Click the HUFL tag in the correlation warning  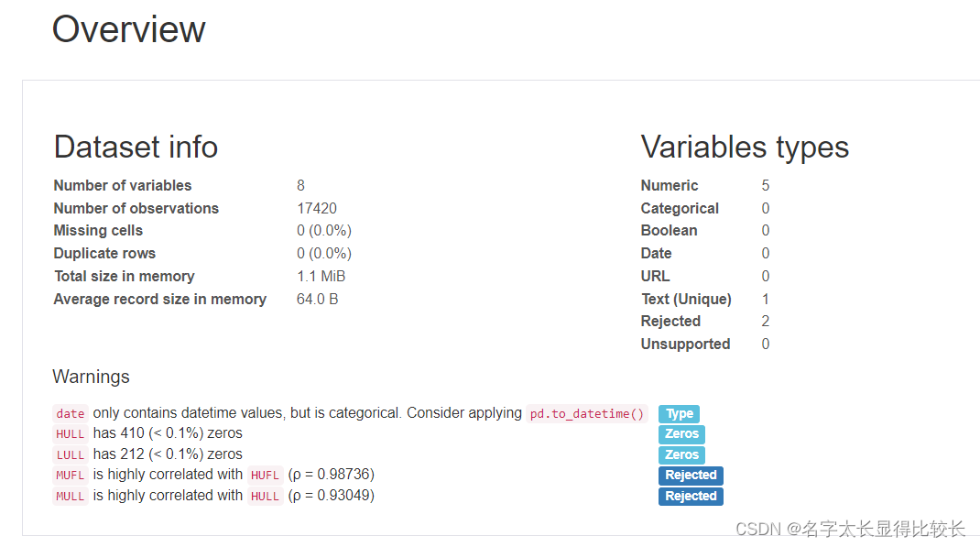pos(265,476)
